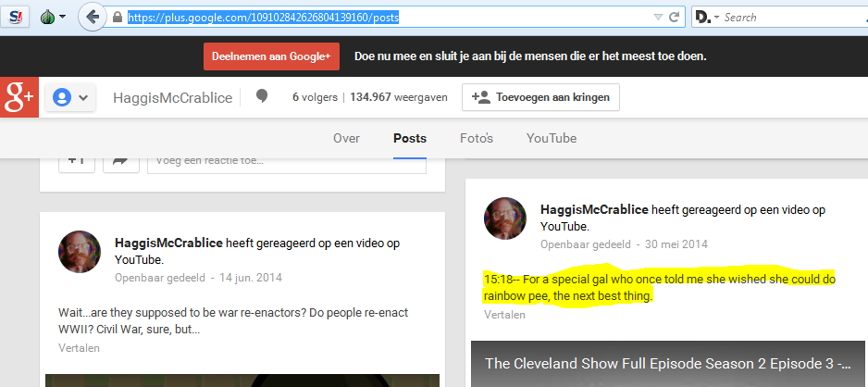Image resolution: width=868 pixels, height=387 pixels.
Task: Click the highlighted 15:18 rainbow pee comment
Action: 659,288
